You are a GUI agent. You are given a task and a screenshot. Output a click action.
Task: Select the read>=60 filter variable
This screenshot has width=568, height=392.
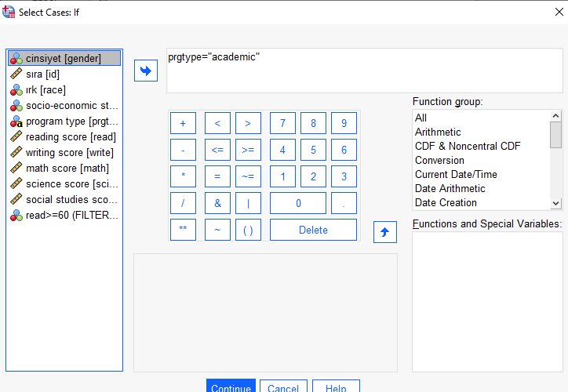tap(64, 216)
